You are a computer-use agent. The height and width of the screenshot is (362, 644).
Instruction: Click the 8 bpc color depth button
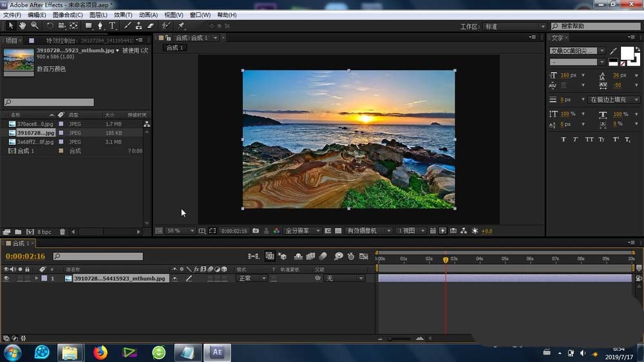44,232
